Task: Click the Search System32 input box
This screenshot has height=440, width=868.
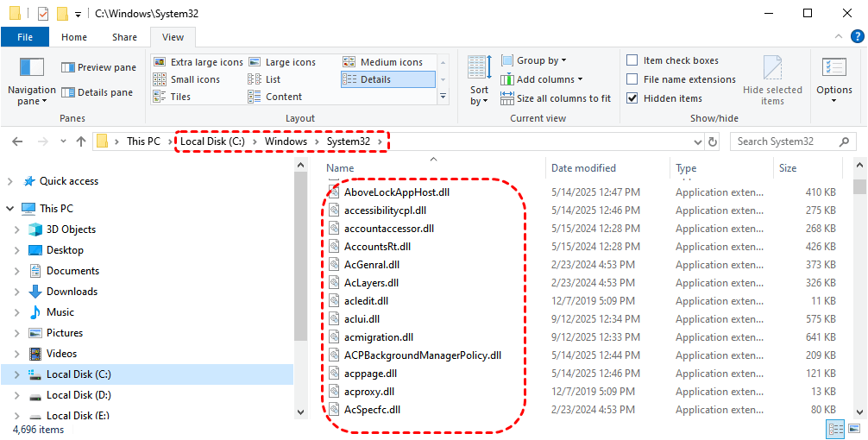Action: (x=789, y=141)
